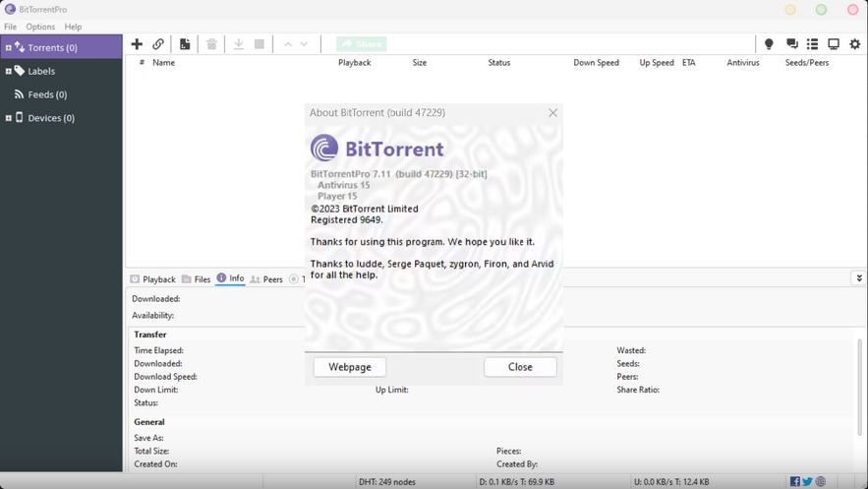
Task: Start torrent download arrow icon
Action: [x=239, y=43]
